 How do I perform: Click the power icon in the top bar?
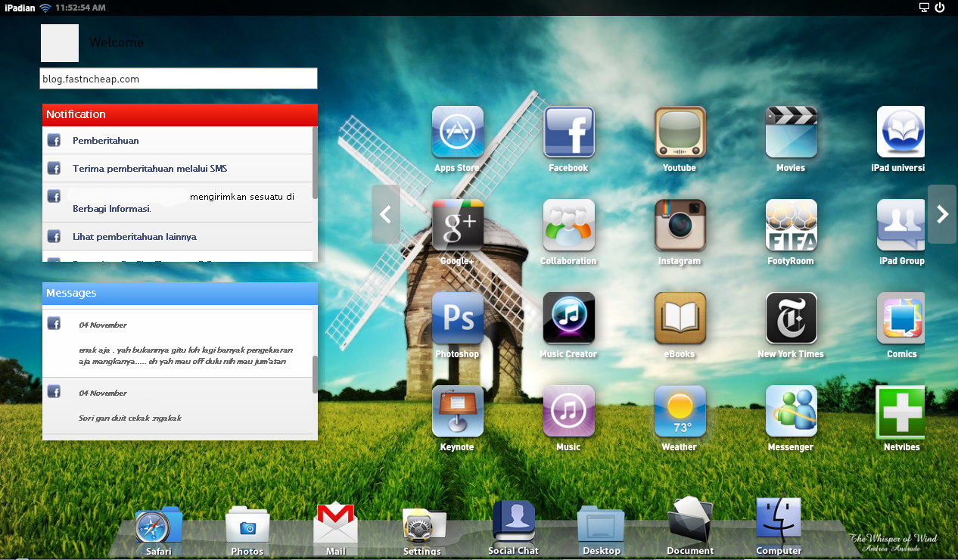pyautogui.click(x=939, y=8)
